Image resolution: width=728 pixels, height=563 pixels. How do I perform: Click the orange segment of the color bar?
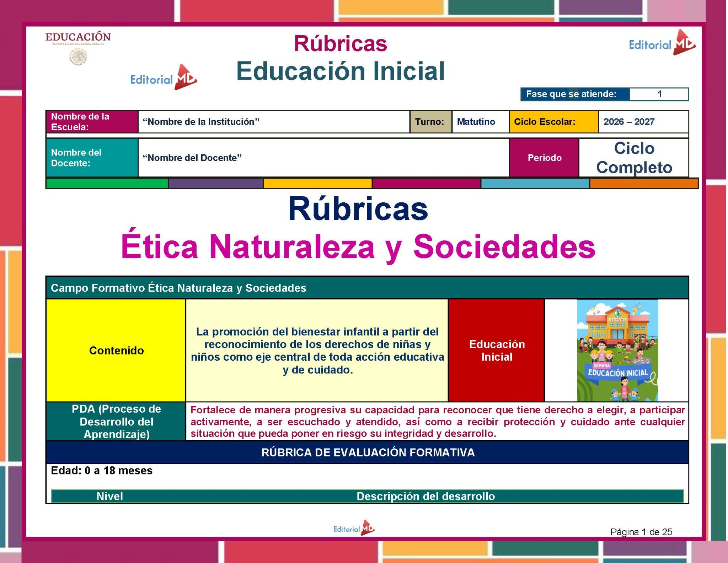[x=644, y=184]
